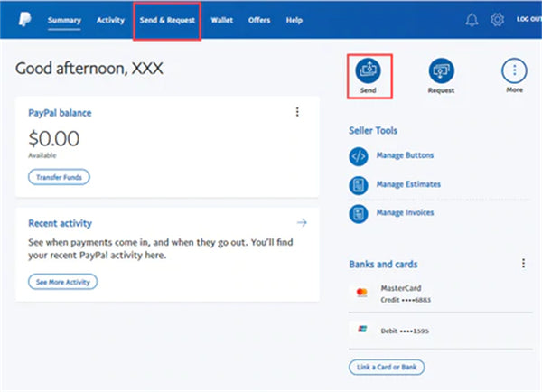Image resolution: width=542 pixels, height=392 pixels.
Task: Click Link a Card or Bank
Action: (387, 367)
